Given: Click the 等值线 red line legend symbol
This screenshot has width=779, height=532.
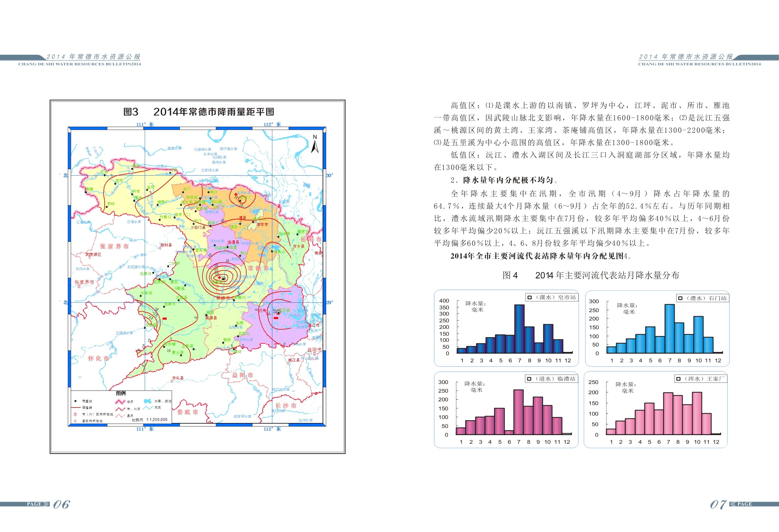Looking at the screenshot, I should coord(76,408).
